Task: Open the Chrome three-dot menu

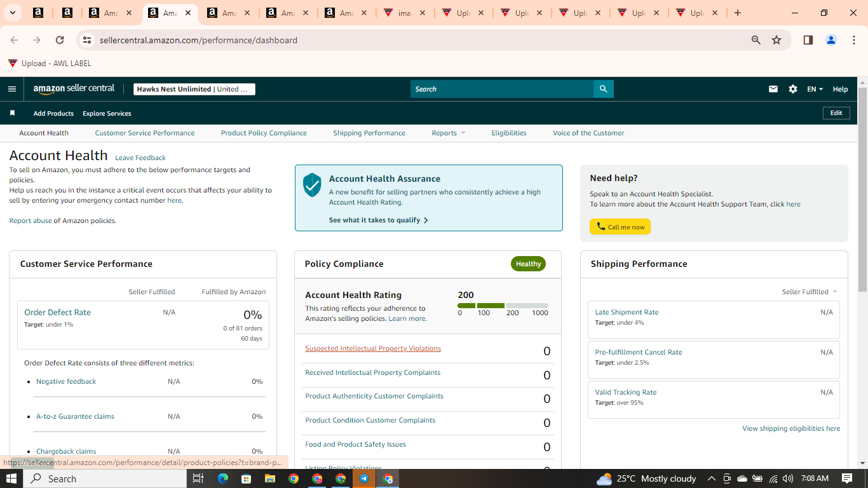Action: coord(855,40)
